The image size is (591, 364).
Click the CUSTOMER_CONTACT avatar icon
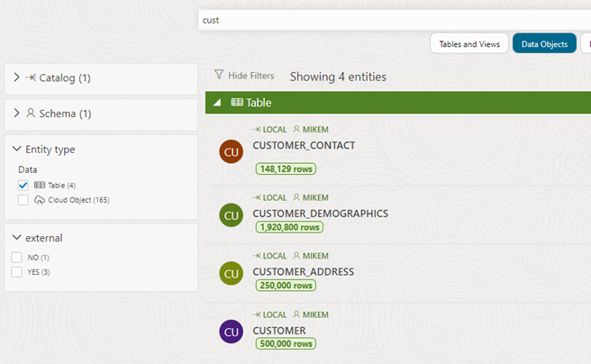click(231, 151)
